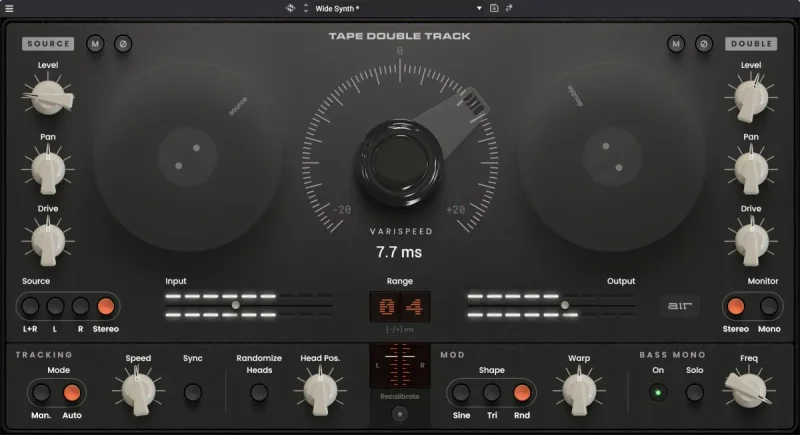Toggle Randomize Heads button
Screen dimensions: 800x435
tap(259, 393)
